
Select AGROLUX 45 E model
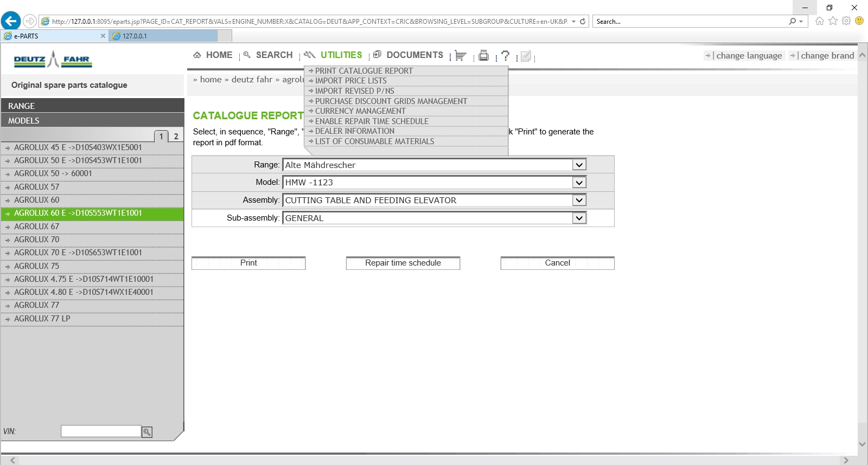(x=92, y=147)
